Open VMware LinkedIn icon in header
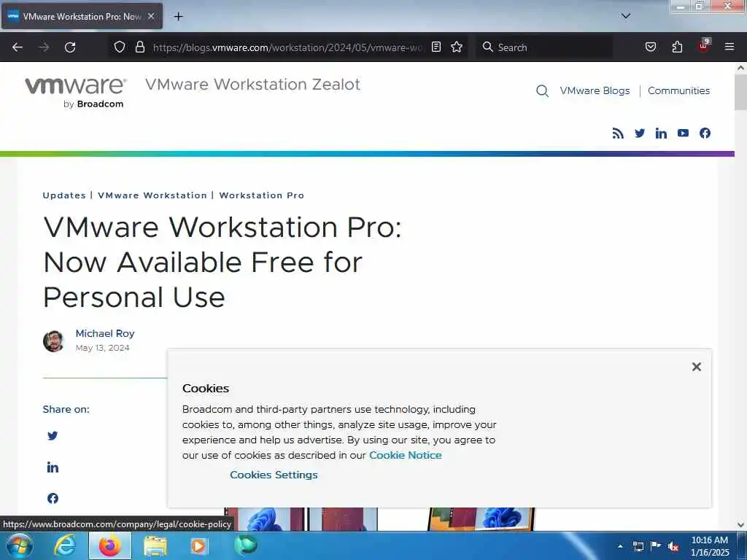Screen dimensions: 747x560 click(x=661, y=133)
